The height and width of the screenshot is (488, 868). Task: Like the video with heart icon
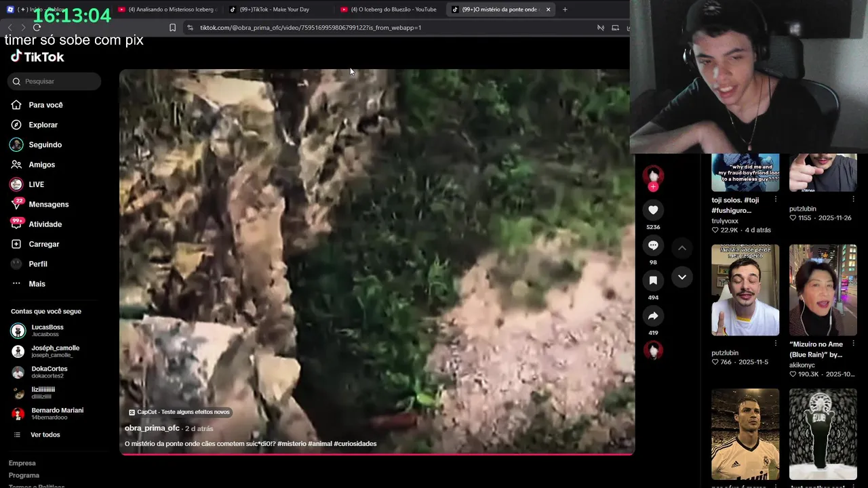pyautogui.click(x=653, y=210)
